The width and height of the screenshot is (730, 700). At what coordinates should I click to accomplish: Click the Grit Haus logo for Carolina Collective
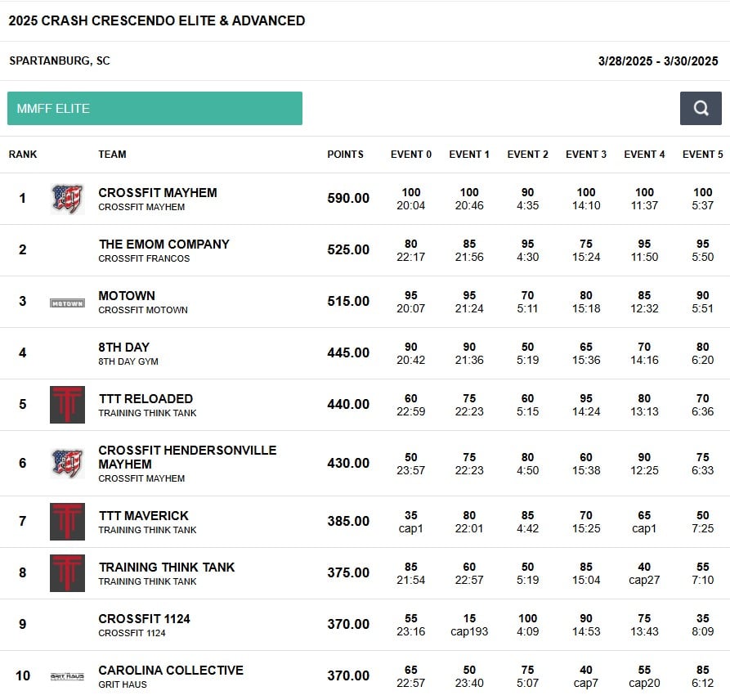pos(67,675)
